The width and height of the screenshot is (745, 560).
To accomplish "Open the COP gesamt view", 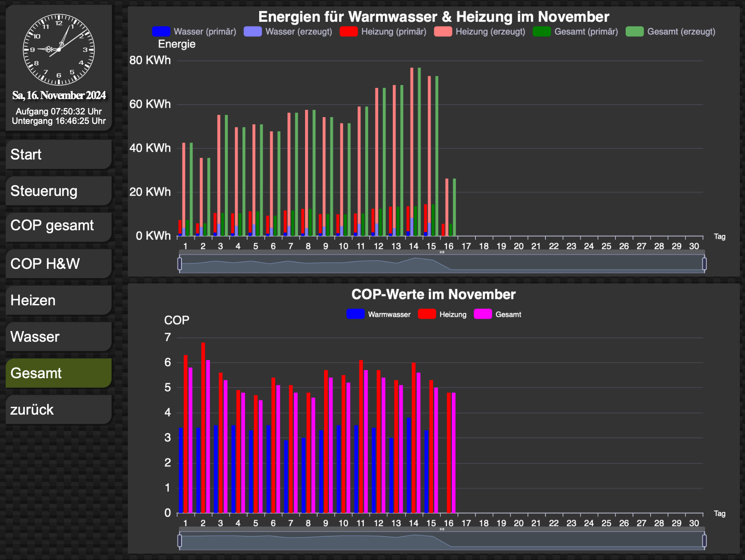I will [x=59, y=226].
